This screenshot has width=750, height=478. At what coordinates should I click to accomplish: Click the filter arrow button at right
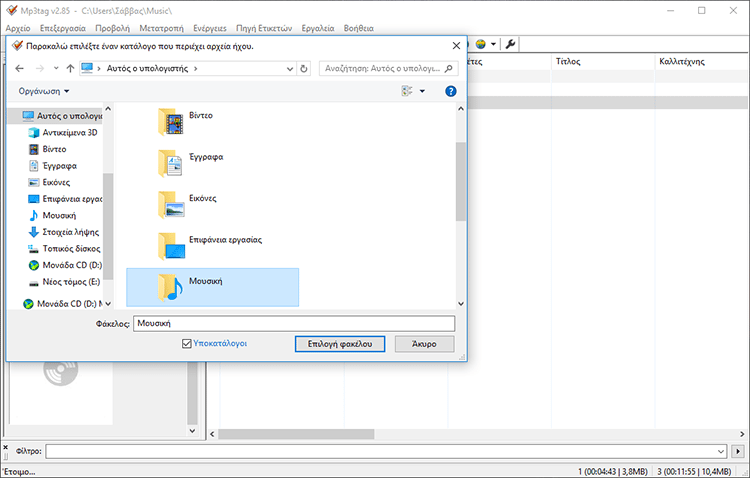click(738, 451)
